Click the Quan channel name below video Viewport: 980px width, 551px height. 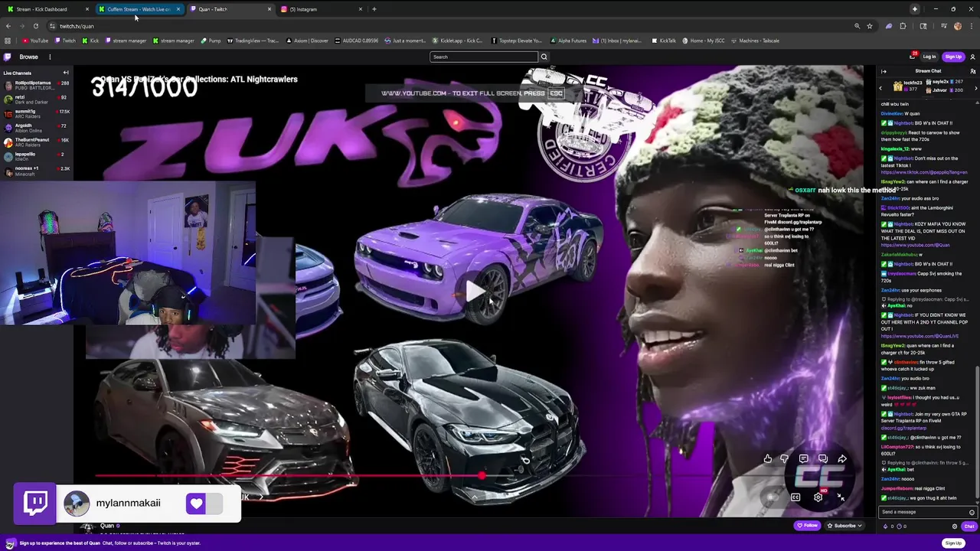coord(107,526)
